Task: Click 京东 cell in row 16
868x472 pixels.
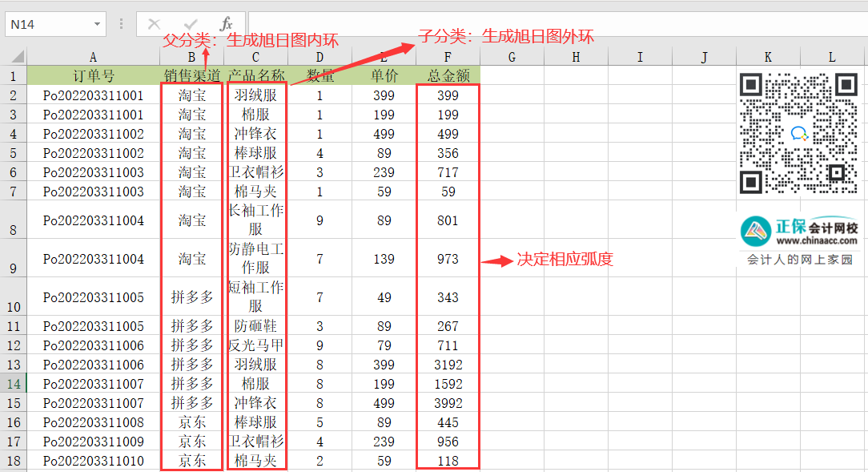Action: click(191, 422)
